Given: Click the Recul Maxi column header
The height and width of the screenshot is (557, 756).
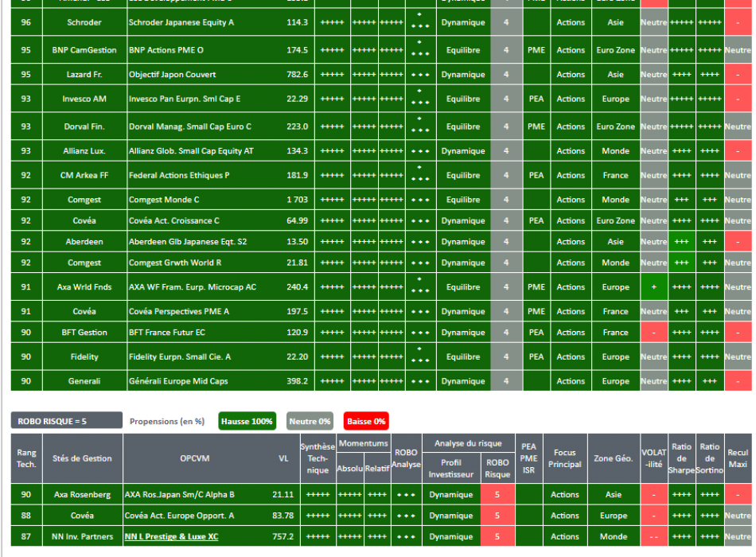Looking at the screenshot, I should (738, 458).
